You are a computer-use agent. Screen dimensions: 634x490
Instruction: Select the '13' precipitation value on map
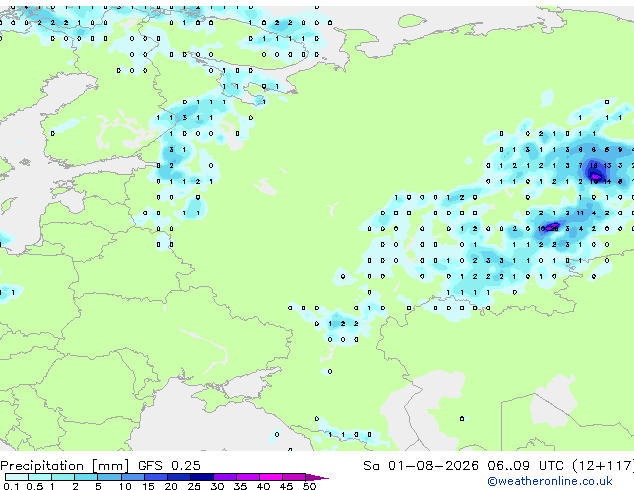tap(607, 165)
